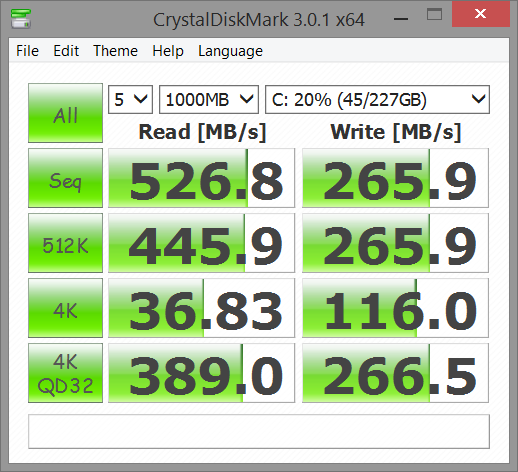This screenshot has width=518, height=472.
Task: Open the test count dropdown showing 5
Action: (130, 99)
